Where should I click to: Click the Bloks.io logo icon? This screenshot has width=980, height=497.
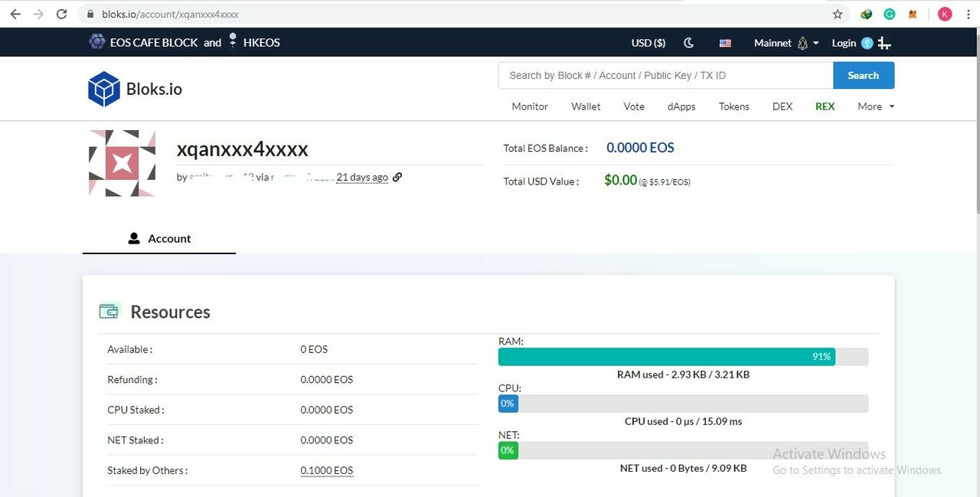[103, 88]
